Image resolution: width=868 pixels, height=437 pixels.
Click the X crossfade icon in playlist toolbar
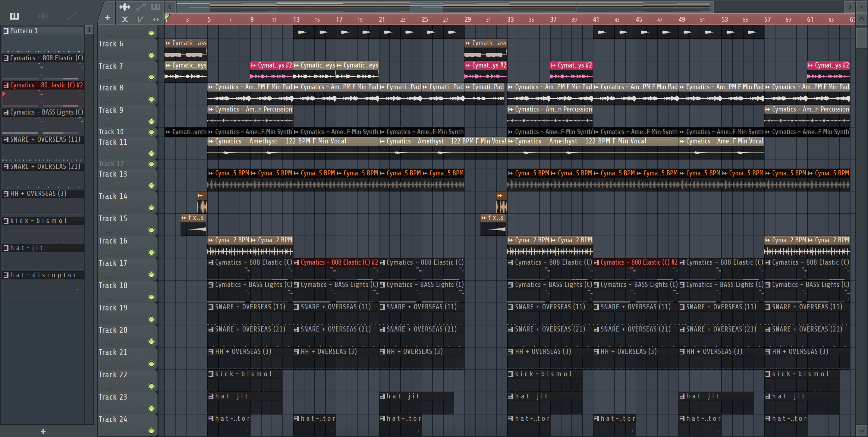(125, 19)
